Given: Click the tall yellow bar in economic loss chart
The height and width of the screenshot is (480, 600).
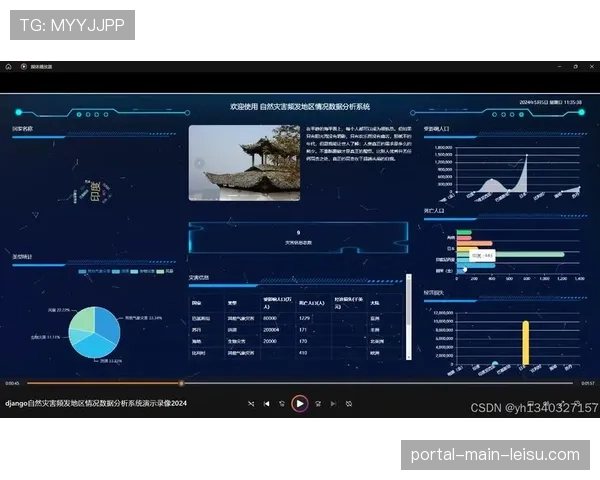Looking at the screenshot, I should (x=526, y=342).
